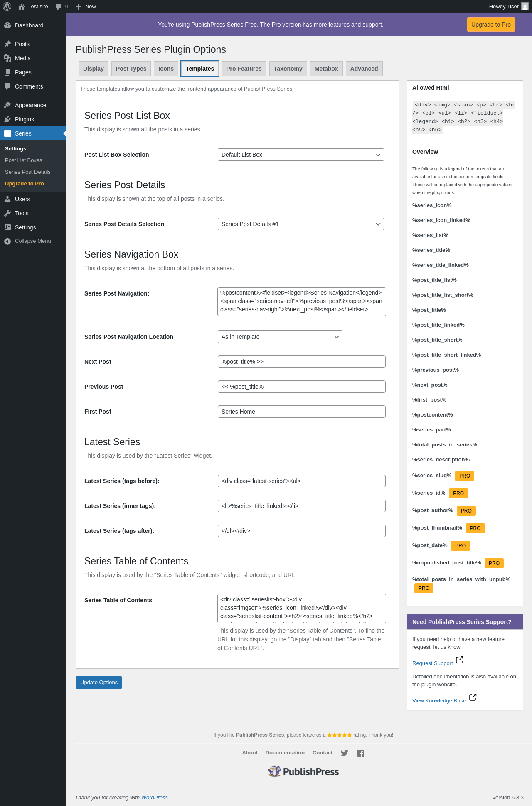Click the %series_icon% token text
Viewport: 532px width, 806px height.
(x=432, y=205)
